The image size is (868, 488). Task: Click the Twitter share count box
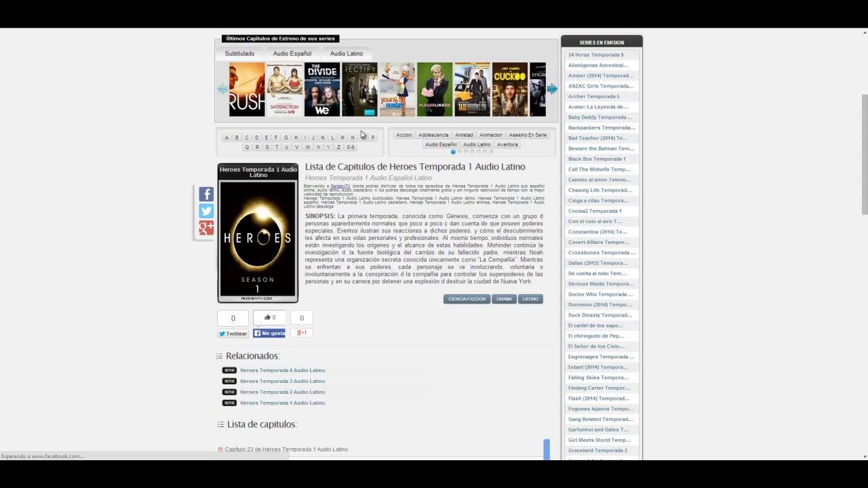[x=233, y=318]
